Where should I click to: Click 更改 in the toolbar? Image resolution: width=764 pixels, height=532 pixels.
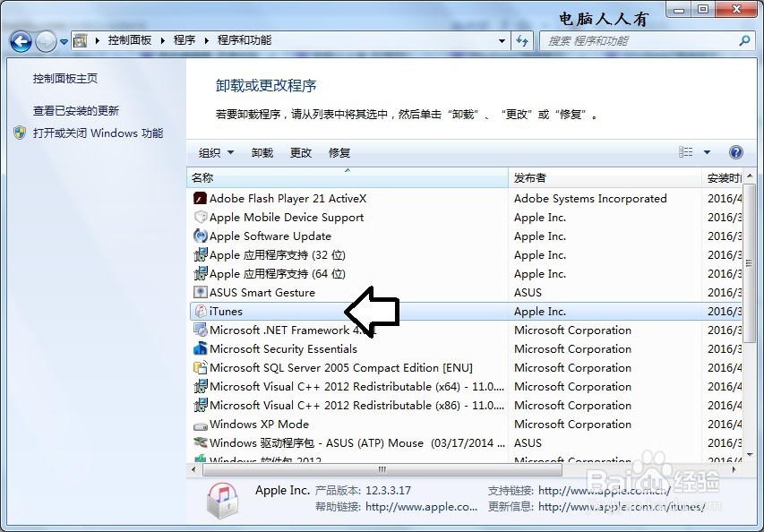click(301, 153)
